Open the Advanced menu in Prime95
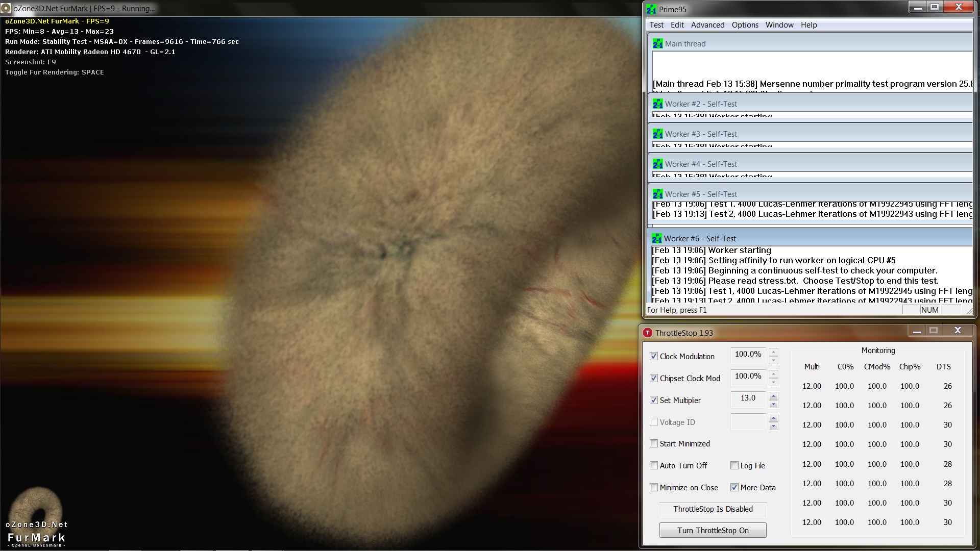Image resolution: width=980 pixels, height=551 pixels. click(x=707, y=25)
